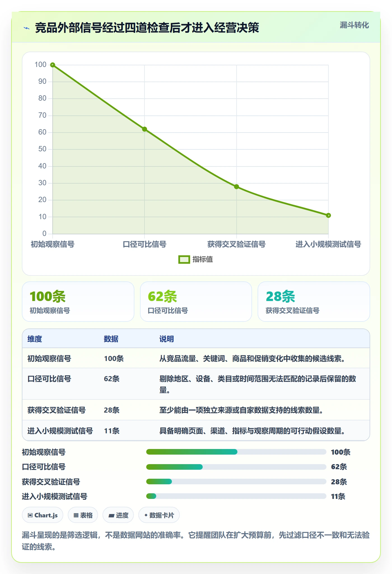Open the 28条 data card
Screen dimensions: 392x574
pyautogui.click(x=314, y=302)
